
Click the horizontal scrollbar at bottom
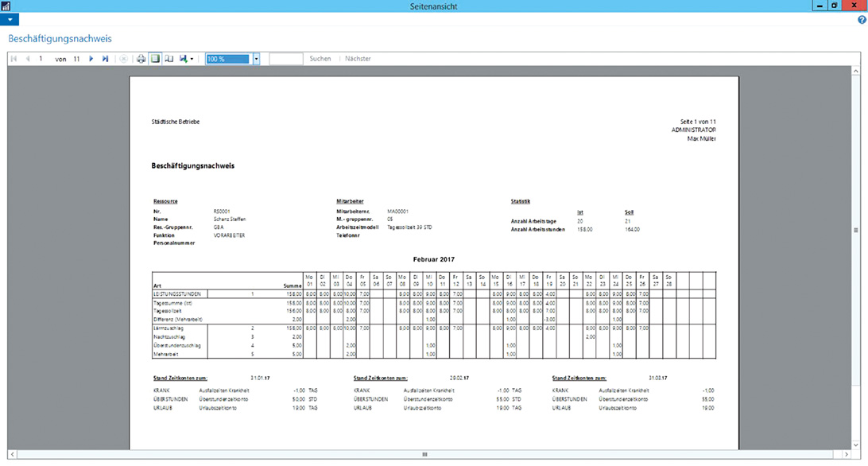click(425, 454)
